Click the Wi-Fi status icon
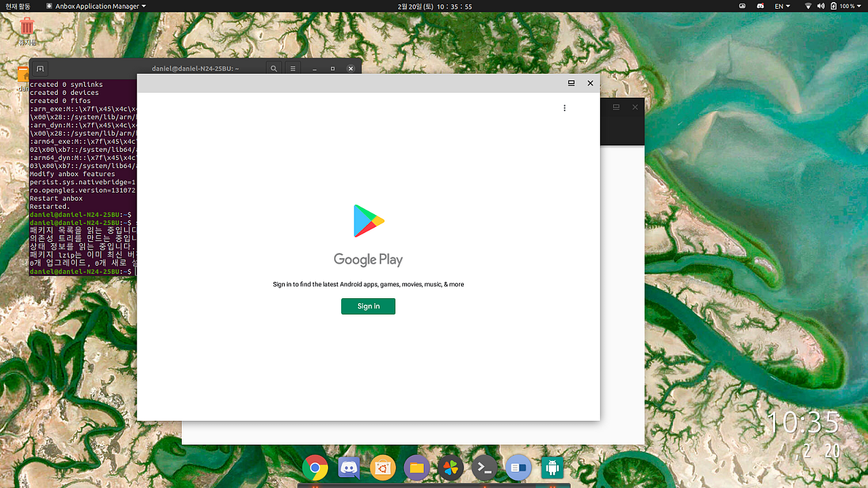The image size is (868, 488). pyautogui.click(x=808, y=6)
